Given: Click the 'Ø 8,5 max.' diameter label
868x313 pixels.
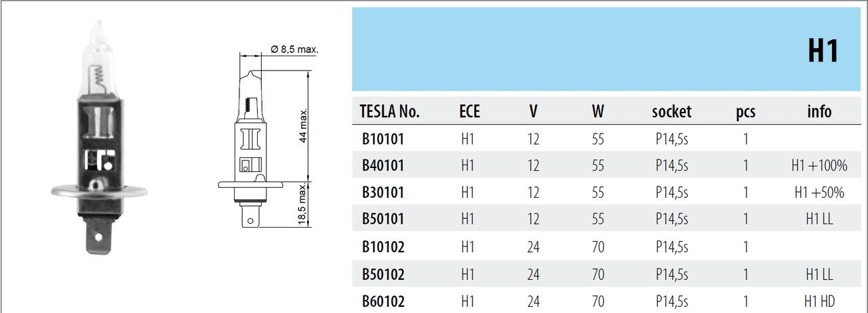Looking at the screenshot, I should pos(294,50).
